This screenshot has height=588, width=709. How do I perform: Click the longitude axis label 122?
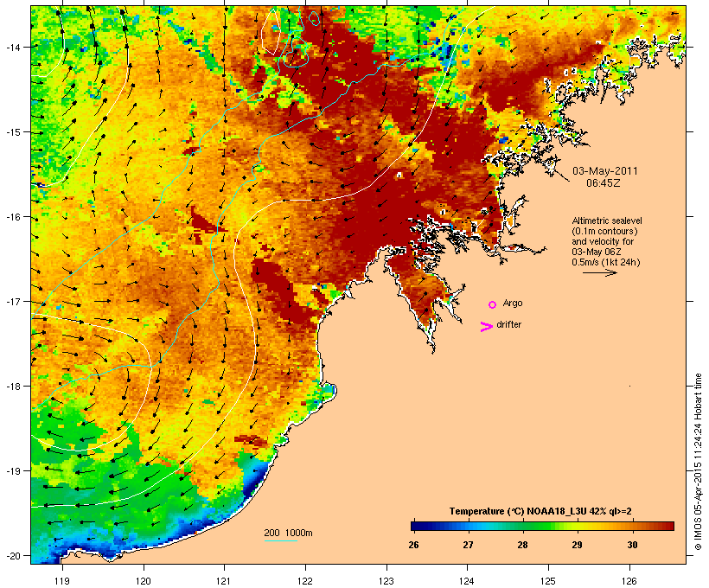point(305,581)
